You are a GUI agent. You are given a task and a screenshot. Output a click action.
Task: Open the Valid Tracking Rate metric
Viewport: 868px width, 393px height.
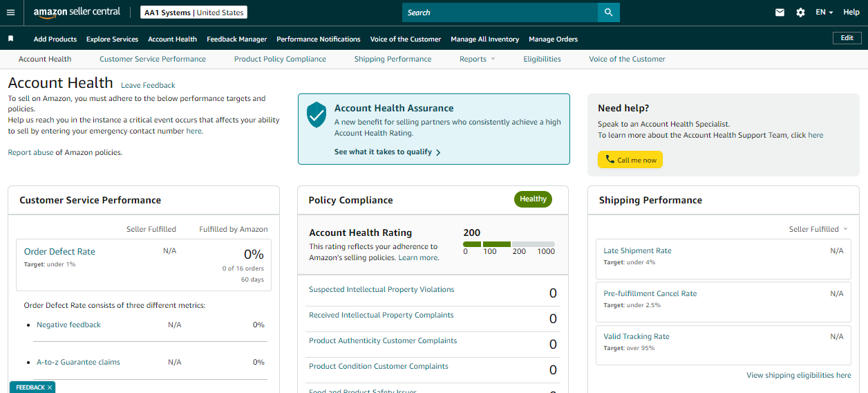pyautogui.click(x=636, y=336)
